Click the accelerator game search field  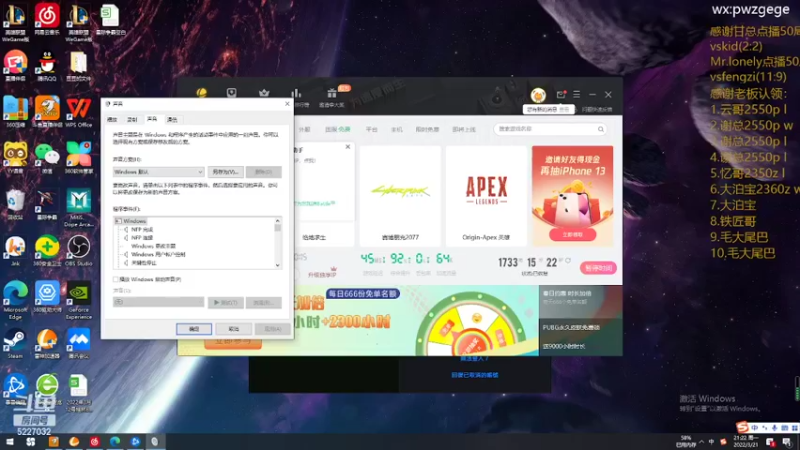pos(551,129)
